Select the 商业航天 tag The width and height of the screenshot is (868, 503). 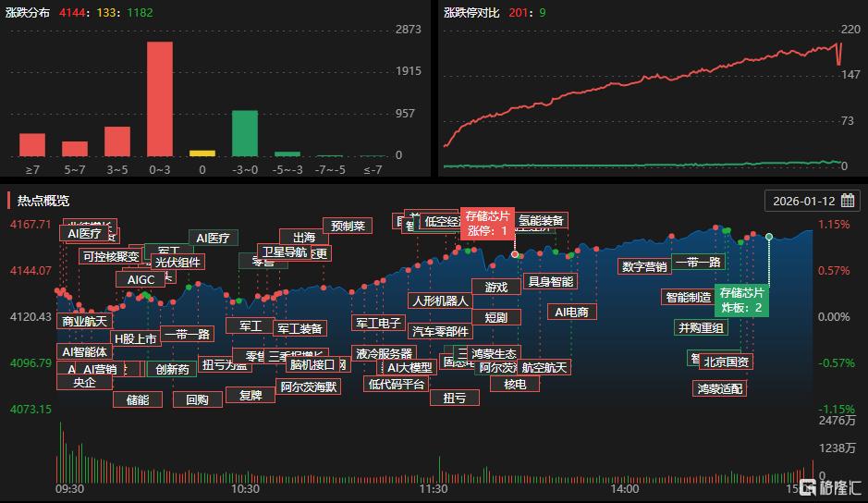85,321
